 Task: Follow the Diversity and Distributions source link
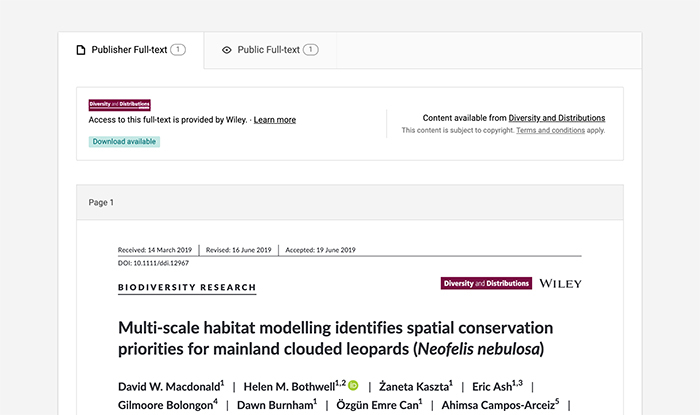point(556,118)
